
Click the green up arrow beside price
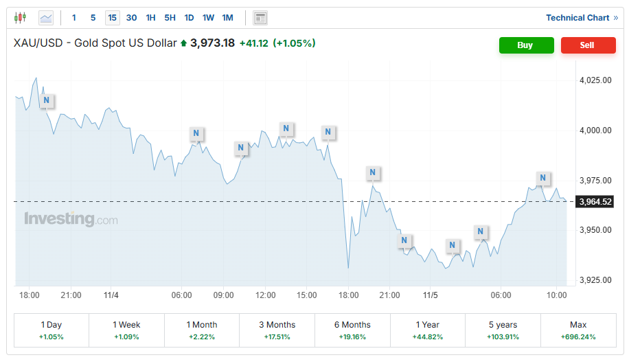183,43
